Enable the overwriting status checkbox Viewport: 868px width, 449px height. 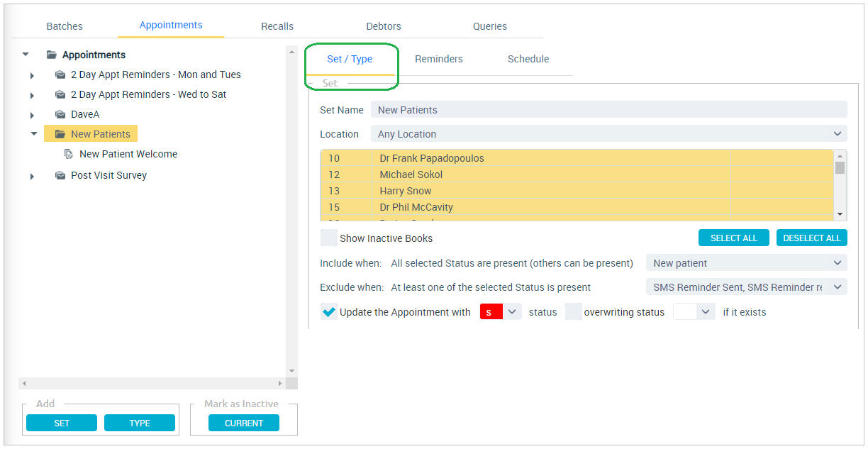(x=574, y=311)
